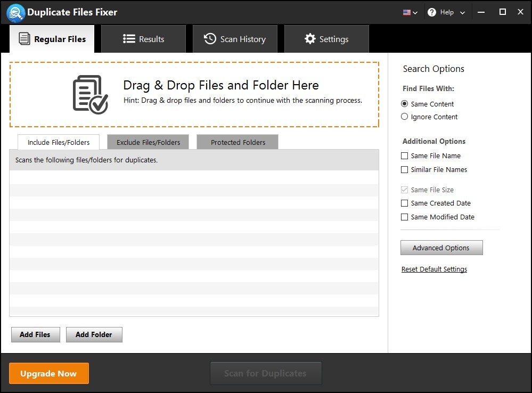Click the Scan History clock icon
This screenshot has height=393, width=532.
point(210,39)
